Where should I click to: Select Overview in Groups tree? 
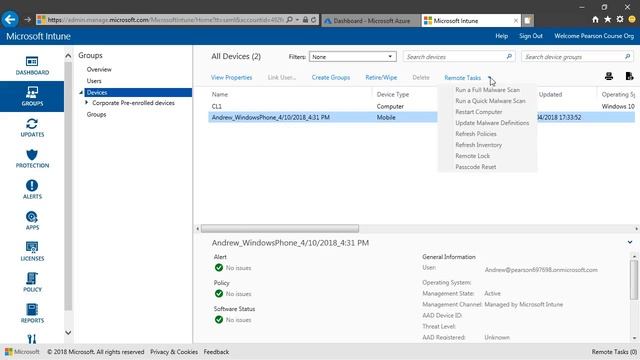(99, 69)
